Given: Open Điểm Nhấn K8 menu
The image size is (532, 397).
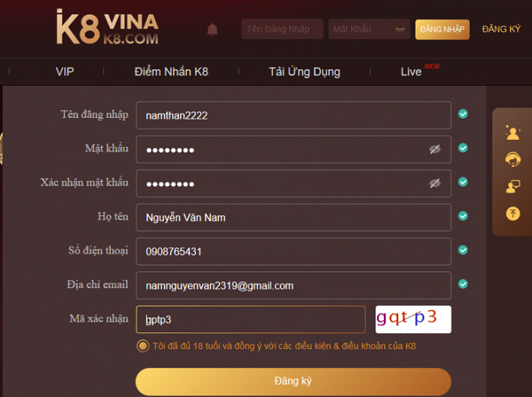Looking at the screenshot, I should (x=171, y=71).
